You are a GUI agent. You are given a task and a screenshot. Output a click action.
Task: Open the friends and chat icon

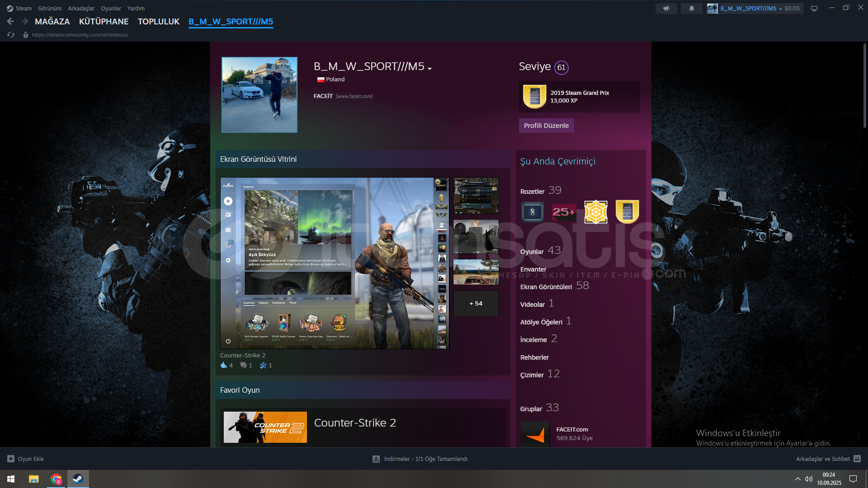coord(857,459)
